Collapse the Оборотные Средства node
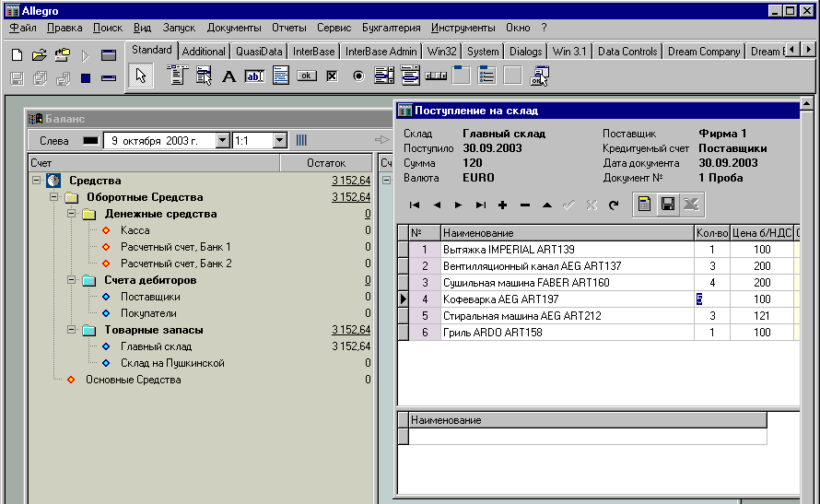This screenshot has height=504, width=820. (53, 197)
